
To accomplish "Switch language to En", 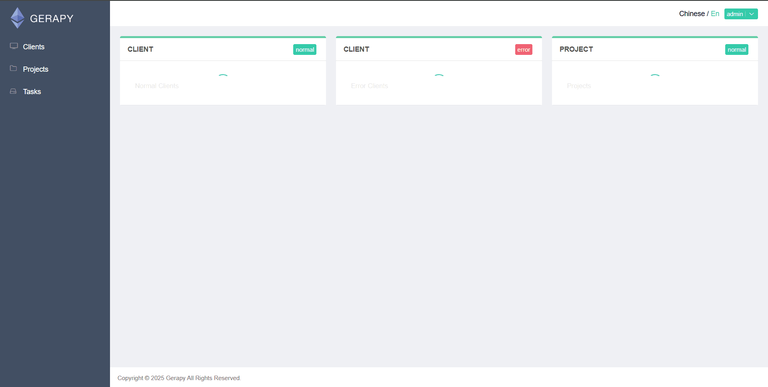I will pyautogui.click(x=715, y=14).
